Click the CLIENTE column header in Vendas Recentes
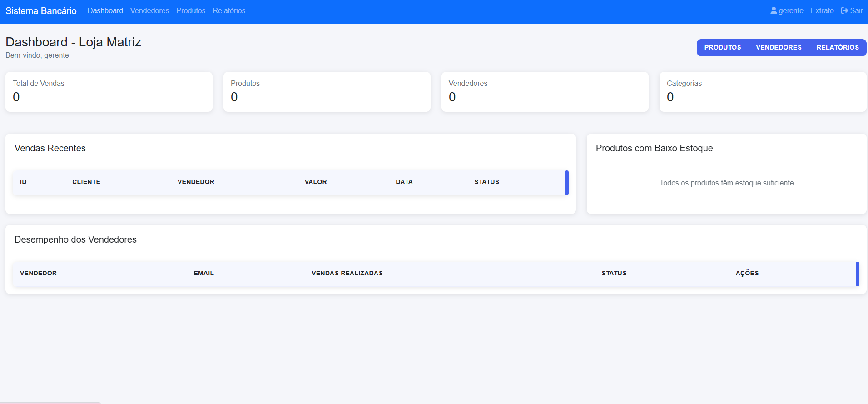 (86, 182)
